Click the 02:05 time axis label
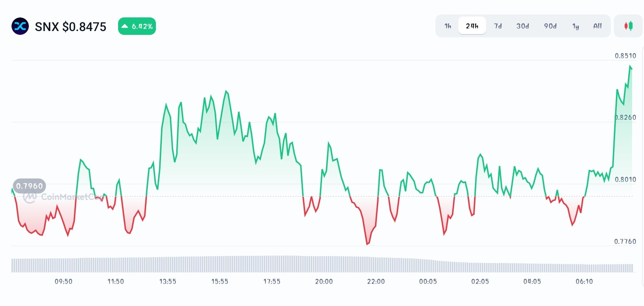Screen dimensions: 644x306 [x=480, y=281]
